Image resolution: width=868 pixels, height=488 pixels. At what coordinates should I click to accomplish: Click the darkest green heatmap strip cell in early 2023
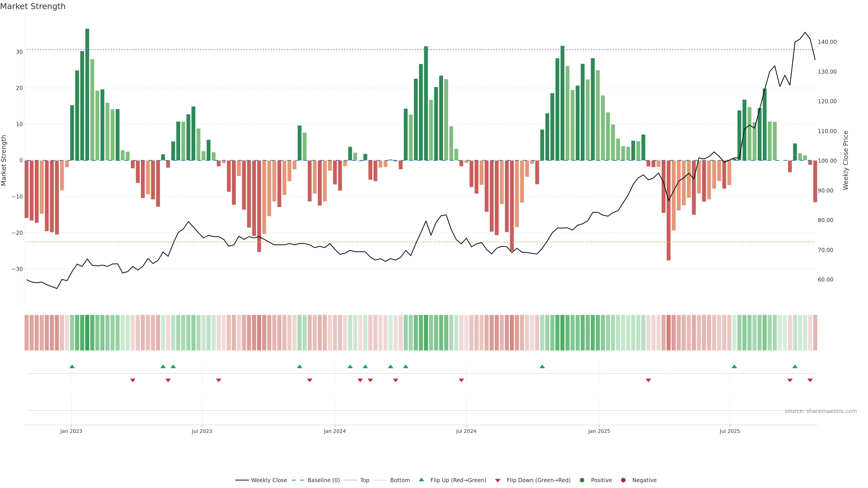coord(87,333)
